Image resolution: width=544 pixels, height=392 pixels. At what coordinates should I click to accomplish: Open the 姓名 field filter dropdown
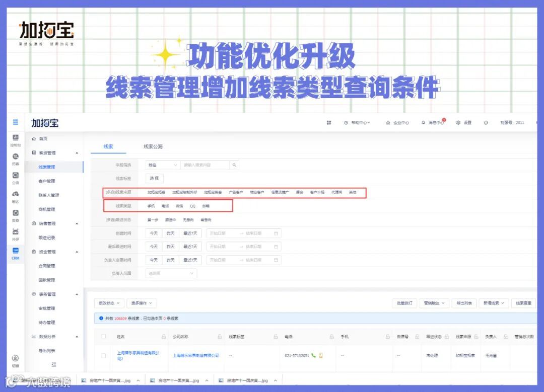point(163,165)
